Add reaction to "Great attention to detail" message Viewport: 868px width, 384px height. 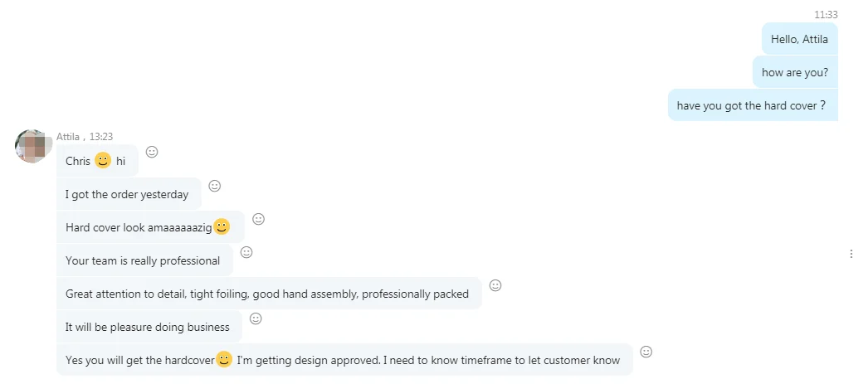[x=495, y=285]
